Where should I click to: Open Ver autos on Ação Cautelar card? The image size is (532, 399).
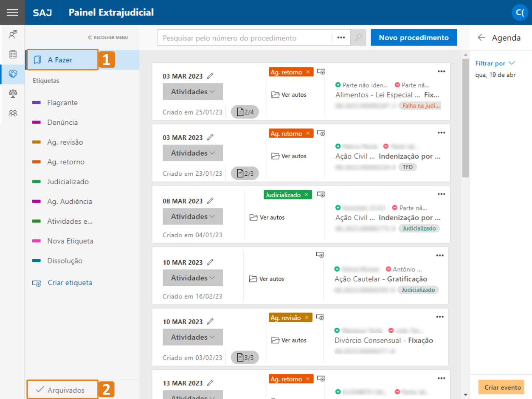pyautogui.click(x=267, y=279)
